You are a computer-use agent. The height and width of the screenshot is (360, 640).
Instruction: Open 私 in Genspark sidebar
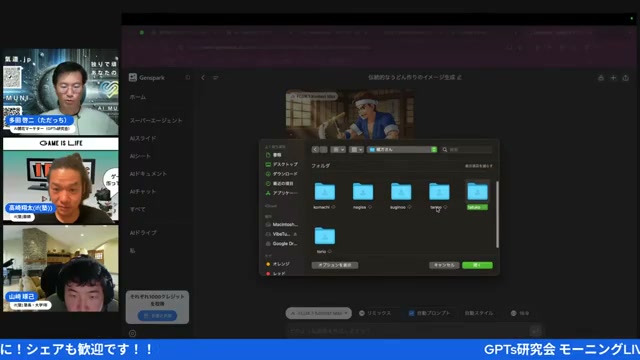click(x=132, y=251)
